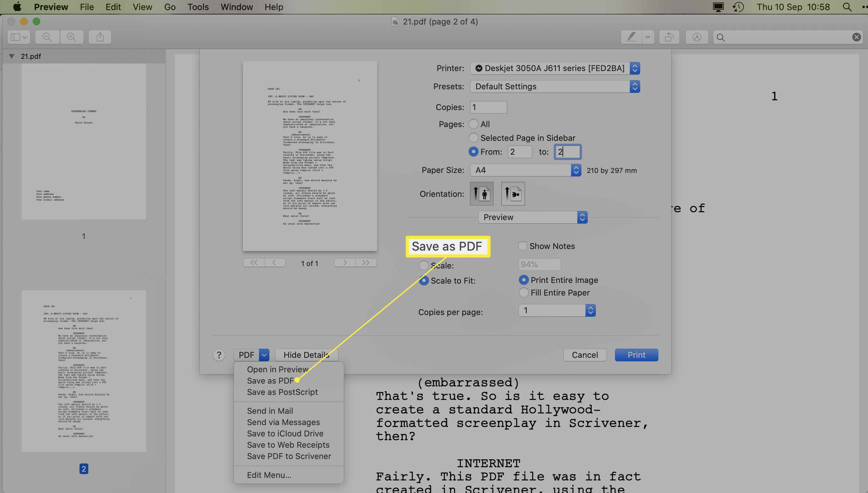Click the zoom in magnifier icon
The image size is (868, 493).
click(72, 37)
